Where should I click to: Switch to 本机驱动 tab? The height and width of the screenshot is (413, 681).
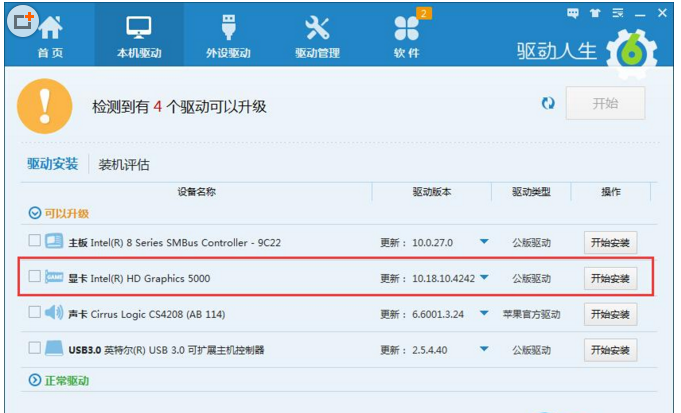(x=139, y=36)
